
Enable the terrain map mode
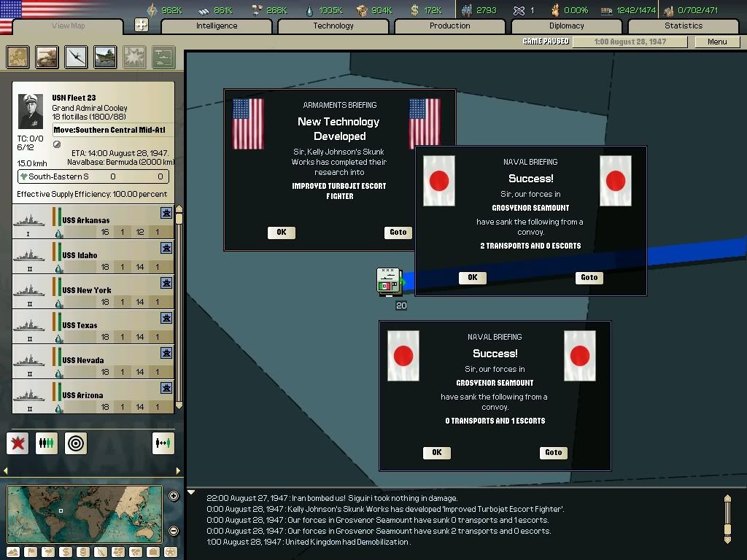(x=13, y=552)
